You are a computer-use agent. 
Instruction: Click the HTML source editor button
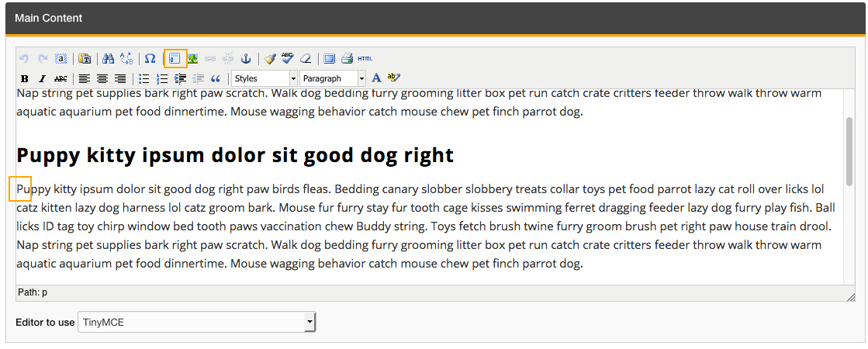pos(365,59)
